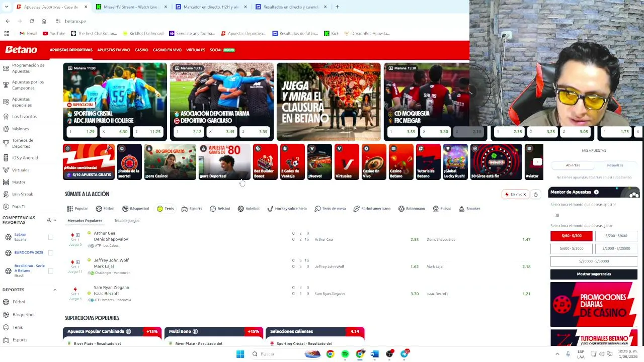644x362 pixels.
Task: Open Spotify from the taskbar
Action: pyautogui.click(x=345, y=354)
